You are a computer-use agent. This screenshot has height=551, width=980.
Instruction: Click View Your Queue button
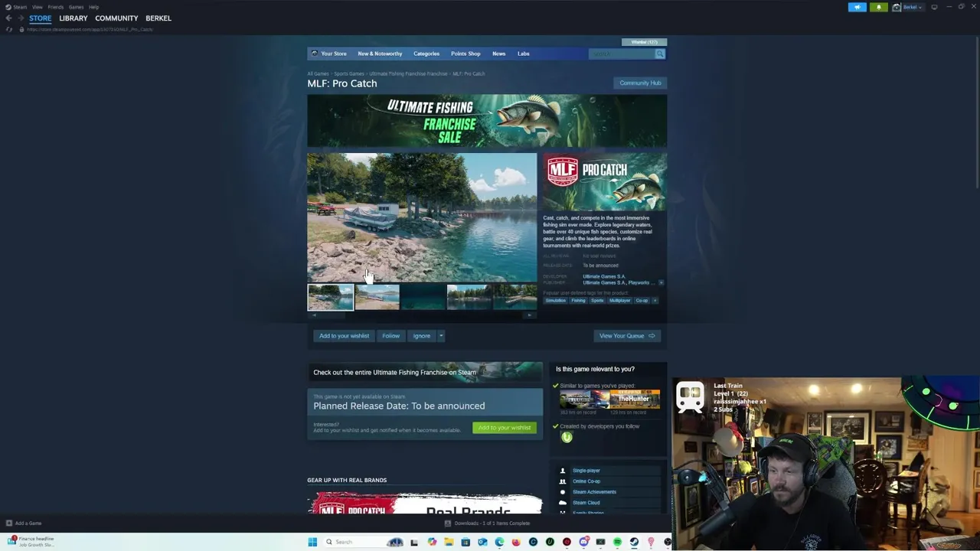627,336
